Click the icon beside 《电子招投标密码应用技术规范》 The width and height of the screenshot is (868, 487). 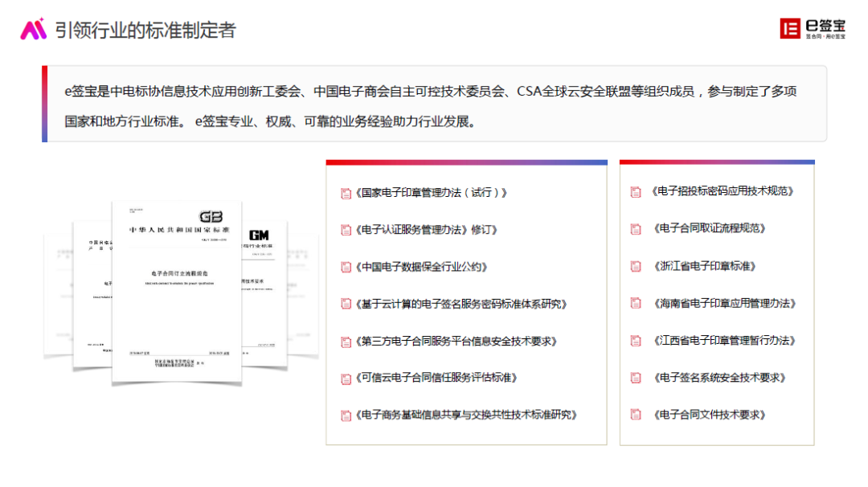[636, 191]
